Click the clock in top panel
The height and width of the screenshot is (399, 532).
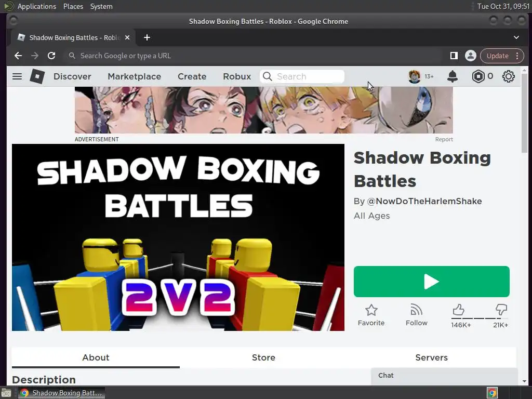tap(503, 6)
